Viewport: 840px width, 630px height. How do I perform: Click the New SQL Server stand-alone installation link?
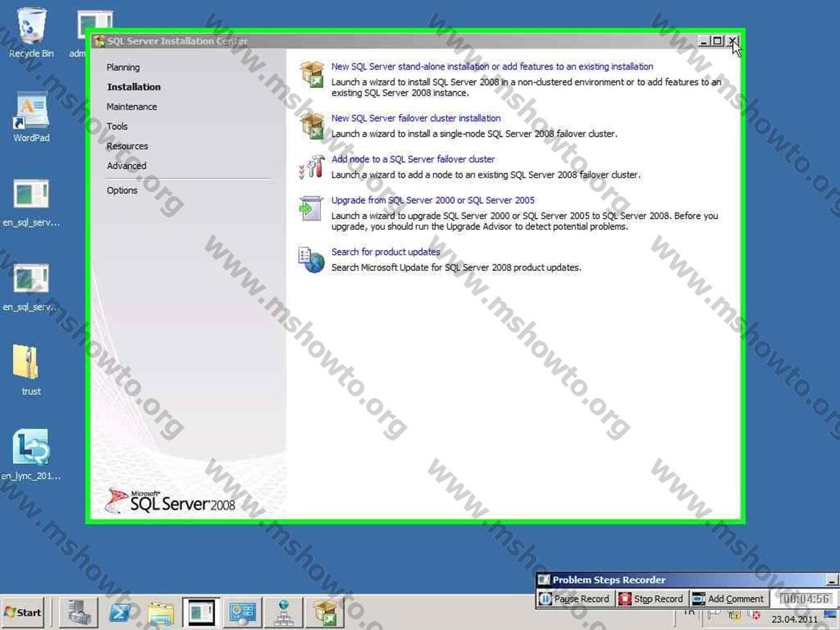click(492, 66)
